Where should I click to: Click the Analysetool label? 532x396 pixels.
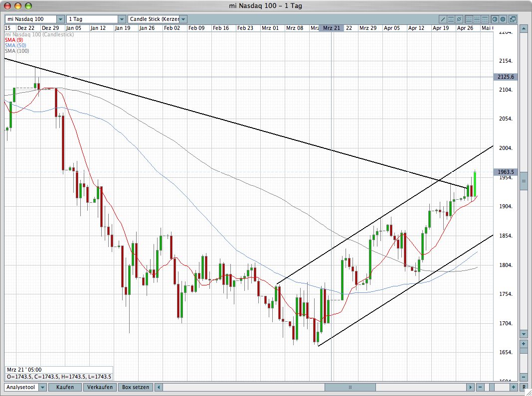[x=21, y=387]
